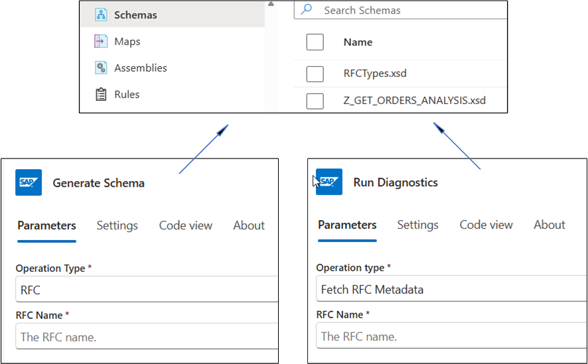Click the SAP icon beside Generate Schema
Viewport: 588px width, 364px height.
[x=29, y=182]
